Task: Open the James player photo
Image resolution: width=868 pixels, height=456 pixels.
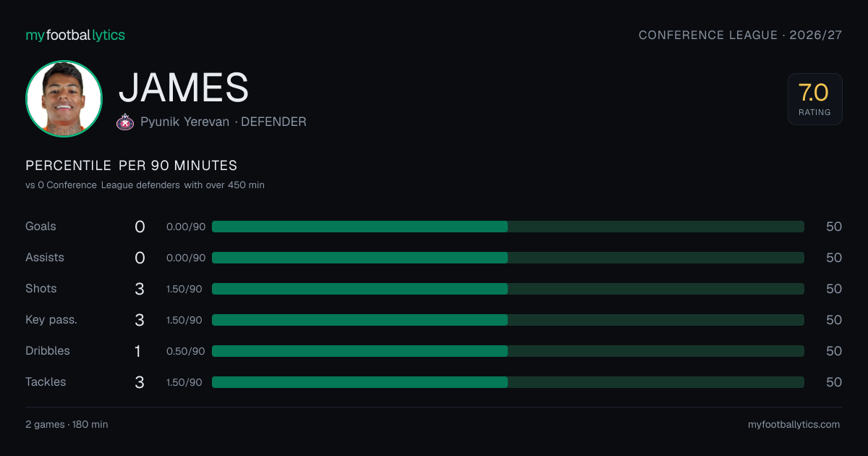Action: pos(64,98)
